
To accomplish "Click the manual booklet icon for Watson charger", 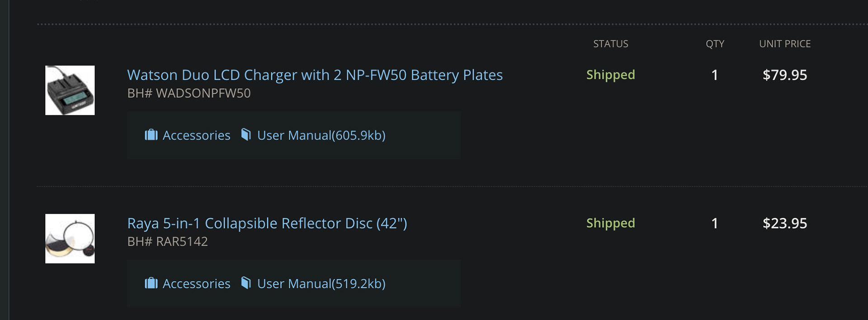I will [x=246, y=134].
